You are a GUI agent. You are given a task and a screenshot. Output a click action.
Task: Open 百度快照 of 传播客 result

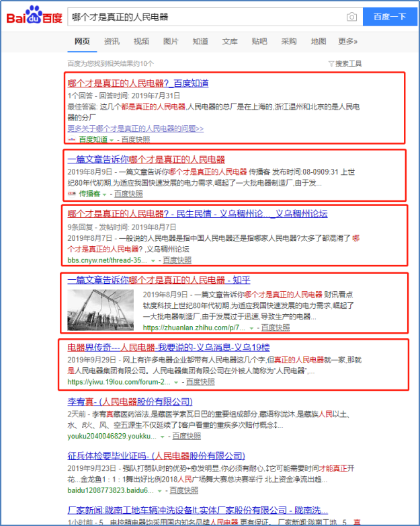pos(128,194)
